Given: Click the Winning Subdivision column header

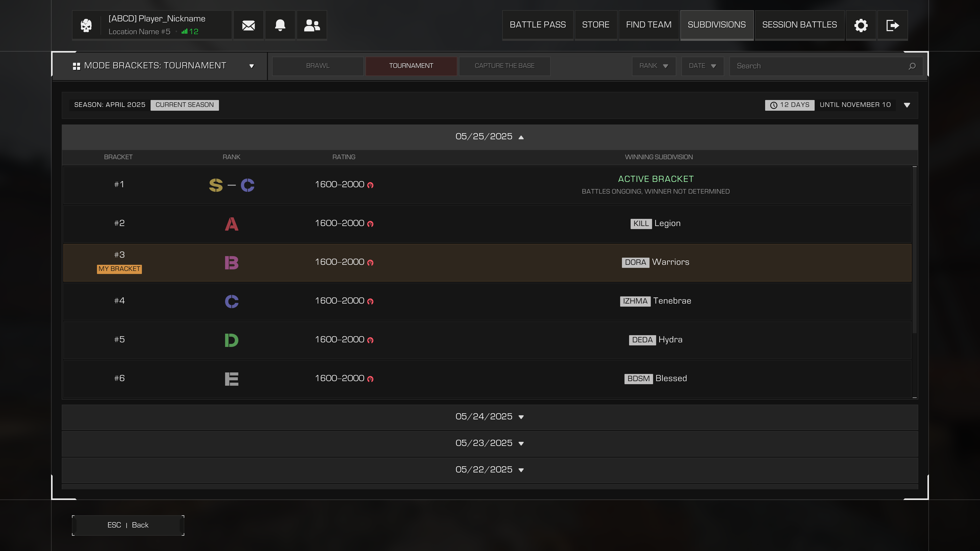Looking at the screenshot, I should (659, 157).
